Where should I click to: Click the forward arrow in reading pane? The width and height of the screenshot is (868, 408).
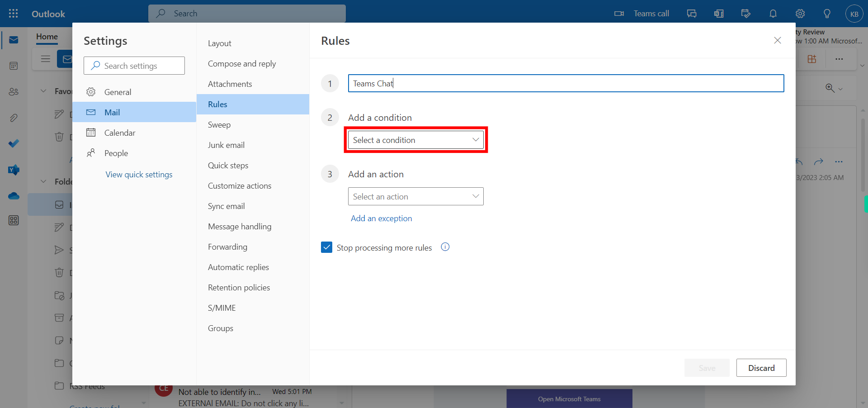818,161
